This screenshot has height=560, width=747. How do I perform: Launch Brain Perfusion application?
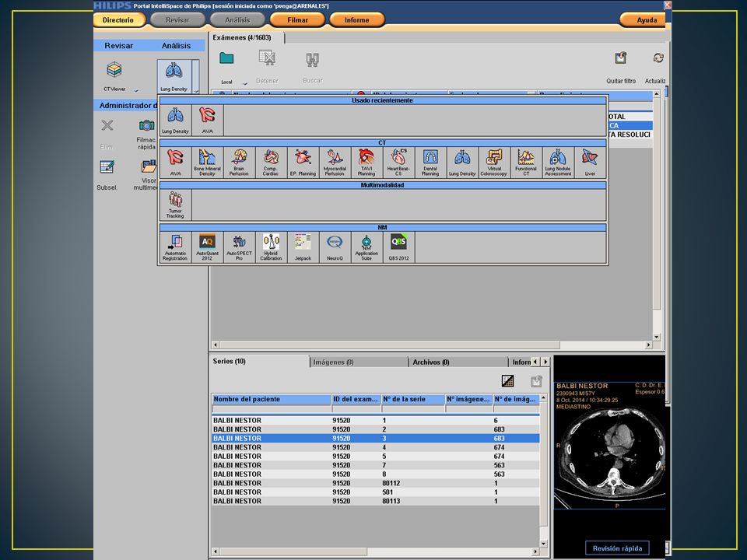click(239, 162)
